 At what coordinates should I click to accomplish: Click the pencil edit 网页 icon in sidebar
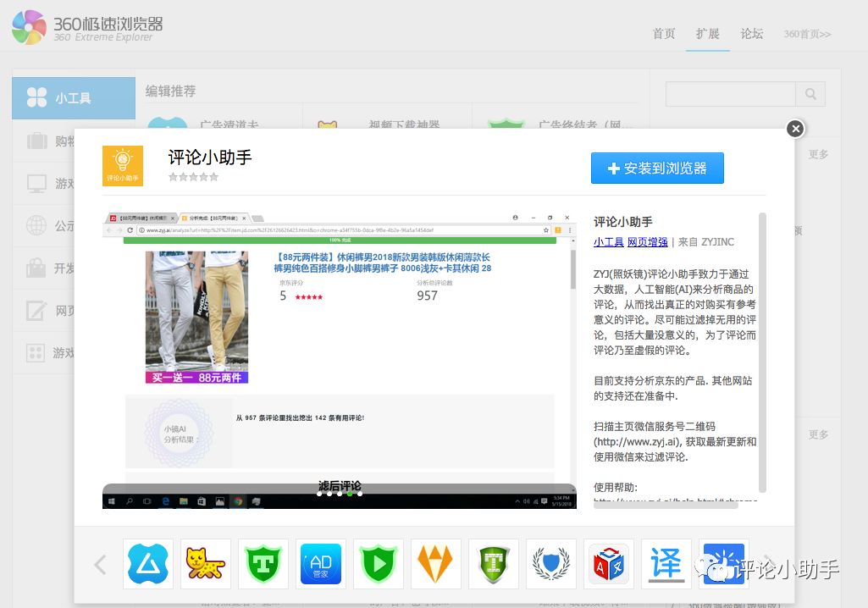[x=36, y=310]
